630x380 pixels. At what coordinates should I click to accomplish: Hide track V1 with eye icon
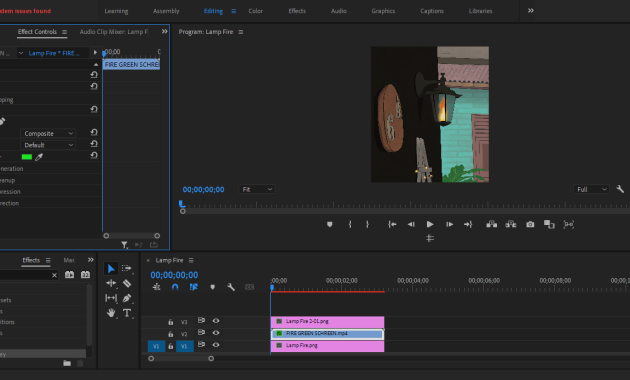point(216,345)
